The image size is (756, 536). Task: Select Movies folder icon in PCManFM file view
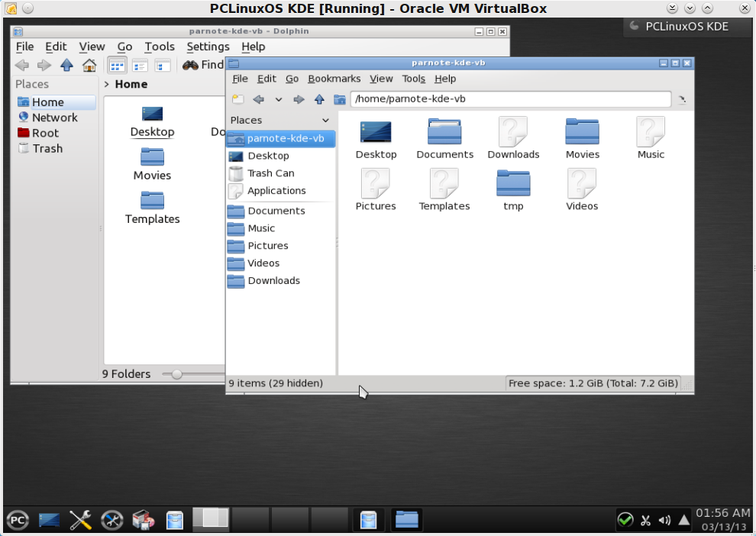[583, 131]
